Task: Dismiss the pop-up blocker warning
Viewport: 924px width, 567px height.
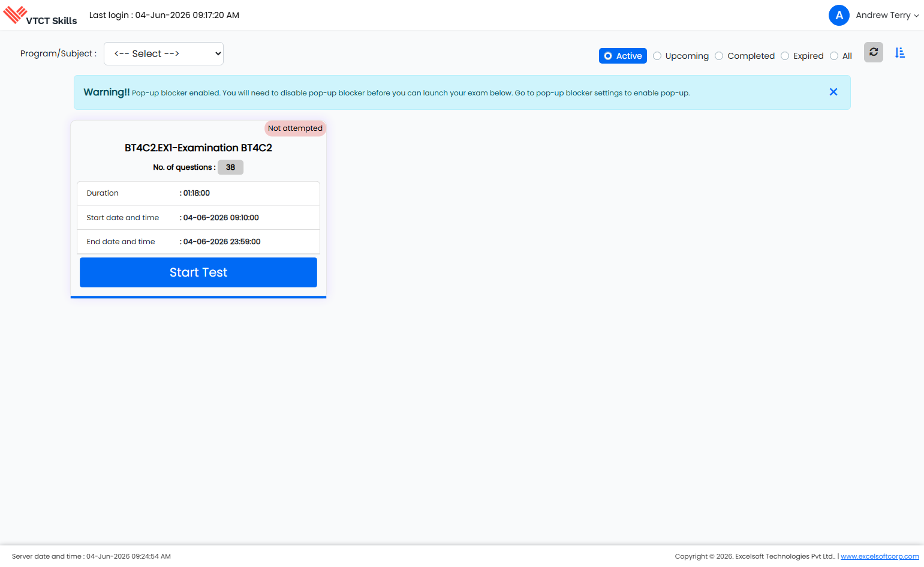Action: [x=833, y=92]
